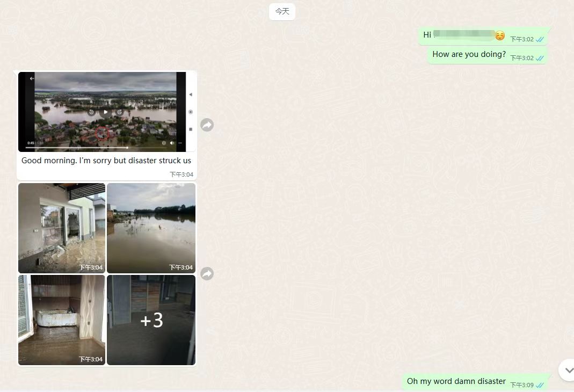The image size is (574, 392).
Task: Open the damaged doorway photo
Action: point(62,228)
